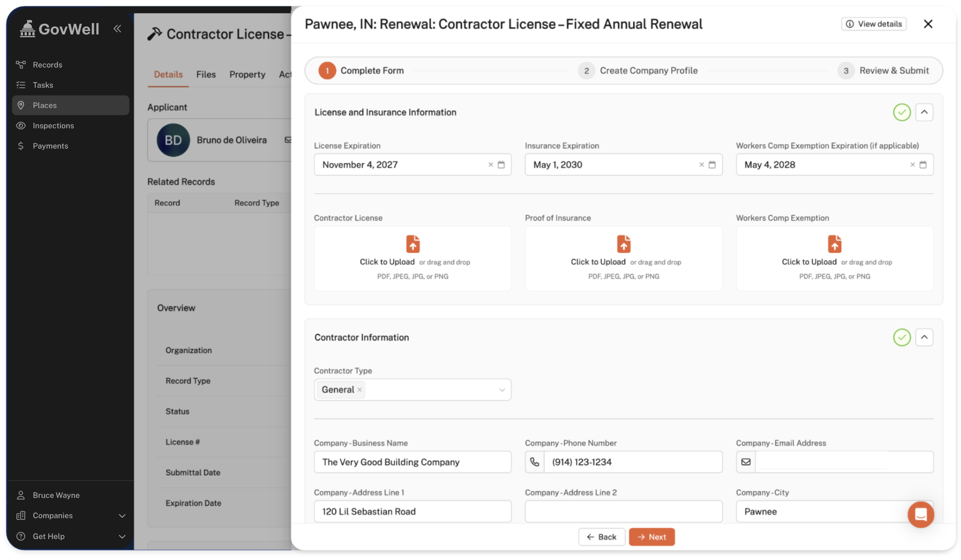The width and height of the screenshot is (961, 560).
Task: Open Workers Comp Exemption calendar picker
Action: click(923, 165)
